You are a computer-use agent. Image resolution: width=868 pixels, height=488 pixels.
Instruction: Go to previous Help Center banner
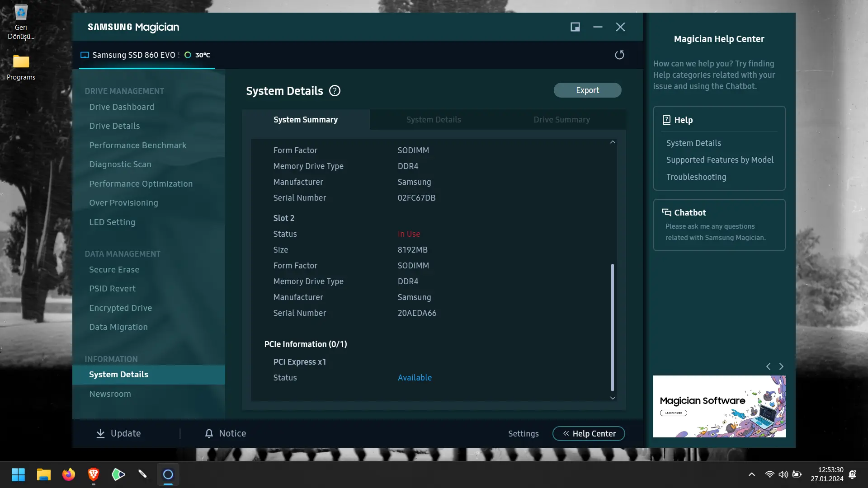click(x=768, y=366)
